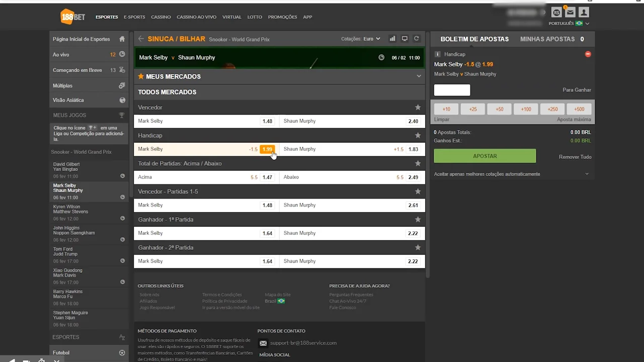Toggle live icon for David Gilbert match
This screenshot has width=644, height=362.
(123, 176)
